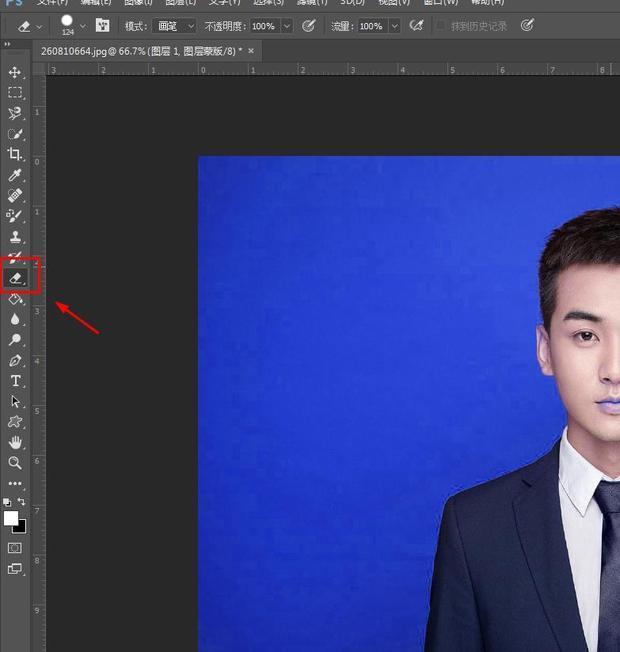The height and width of the screenshot is (652, 620).
Task: Toggle Quick Mask mode
Action: pos(15,548)
